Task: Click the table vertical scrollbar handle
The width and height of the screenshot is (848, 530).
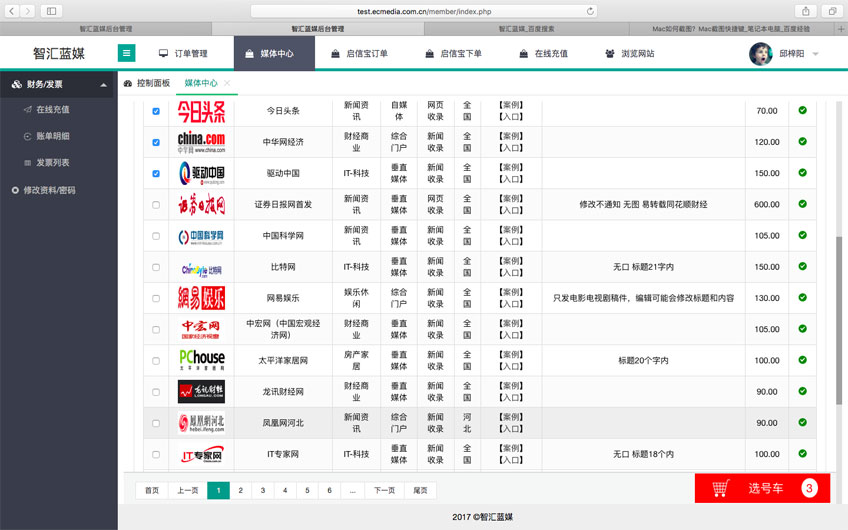Action: [839, 320]
